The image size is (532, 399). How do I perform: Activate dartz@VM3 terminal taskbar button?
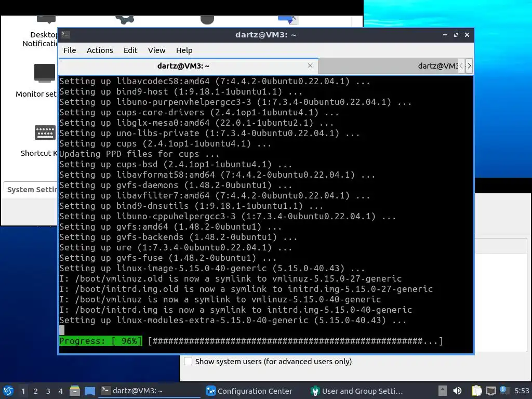point(149,391)
